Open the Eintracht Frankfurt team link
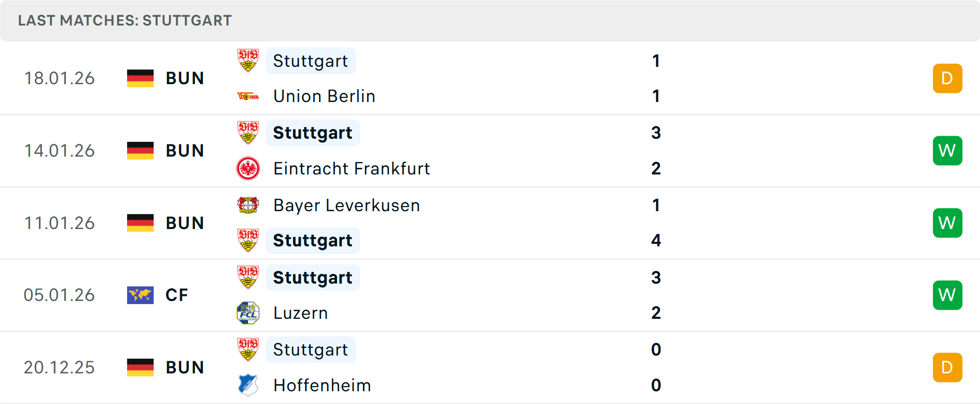 [351, 168]
